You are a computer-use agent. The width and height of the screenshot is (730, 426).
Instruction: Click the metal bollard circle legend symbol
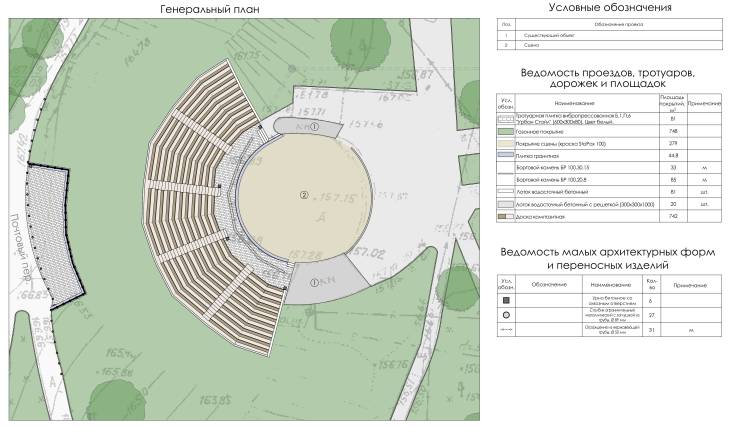click(508, 313)
